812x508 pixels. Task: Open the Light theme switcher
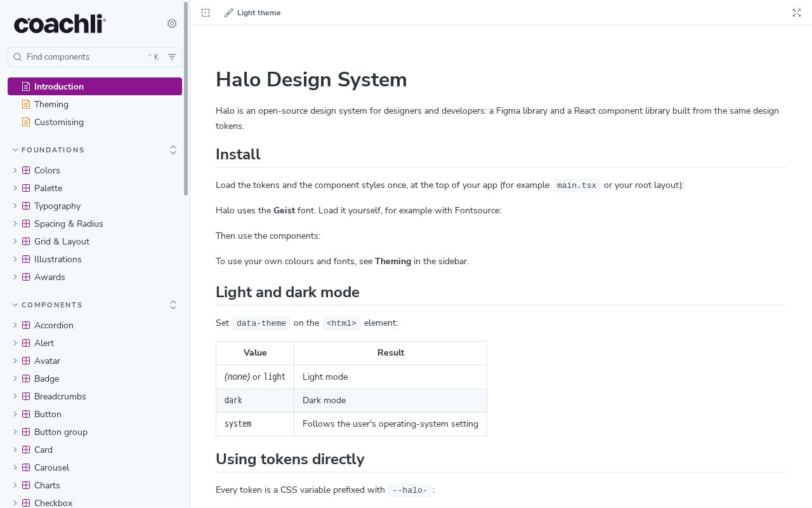click(252, 13)
